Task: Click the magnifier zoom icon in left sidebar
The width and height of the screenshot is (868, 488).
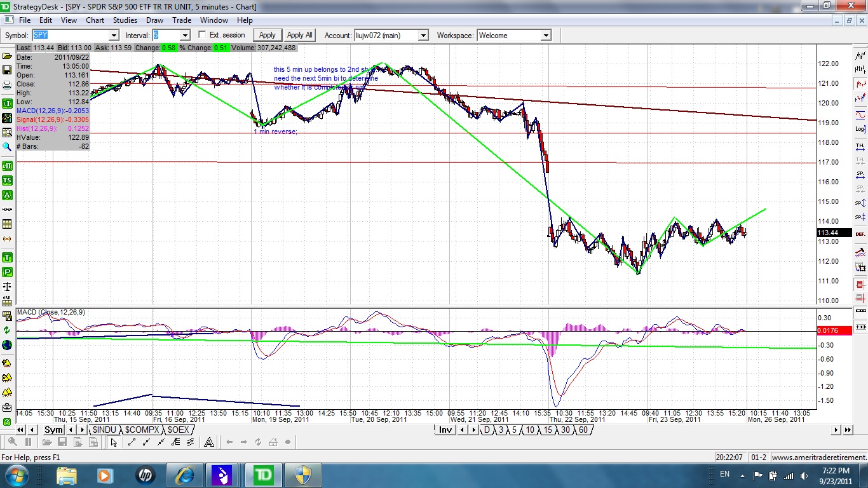Action: (x=8, y=147)
